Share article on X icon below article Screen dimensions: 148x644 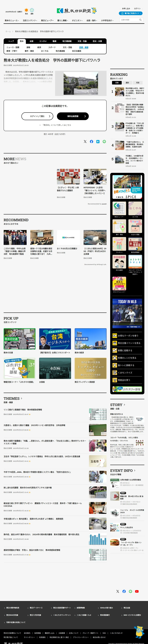click(85, 142)
